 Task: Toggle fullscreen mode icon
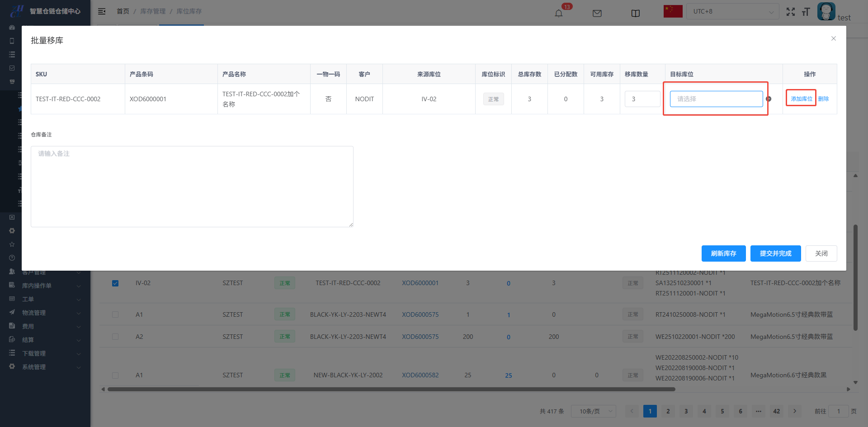tap(790, 12)
